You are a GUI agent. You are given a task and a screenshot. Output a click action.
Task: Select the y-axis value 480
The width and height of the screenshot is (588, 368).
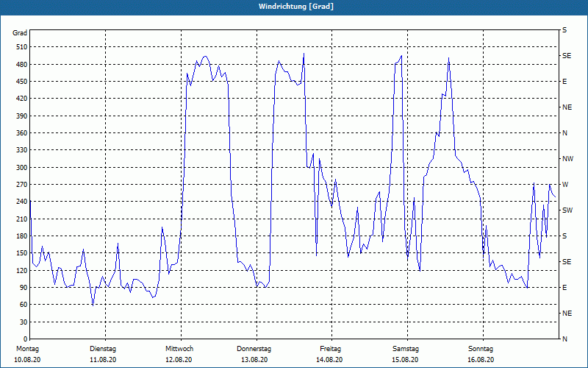point(23,65)
